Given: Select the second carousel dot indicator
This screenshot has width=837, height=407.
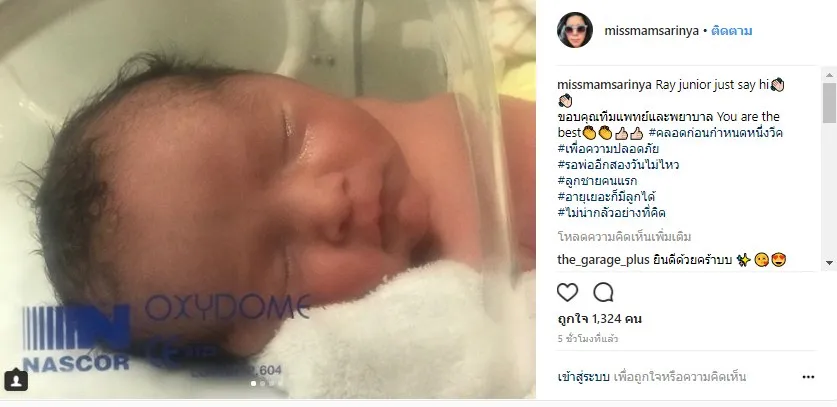Looking at the screenshot, I should [262, 383].
